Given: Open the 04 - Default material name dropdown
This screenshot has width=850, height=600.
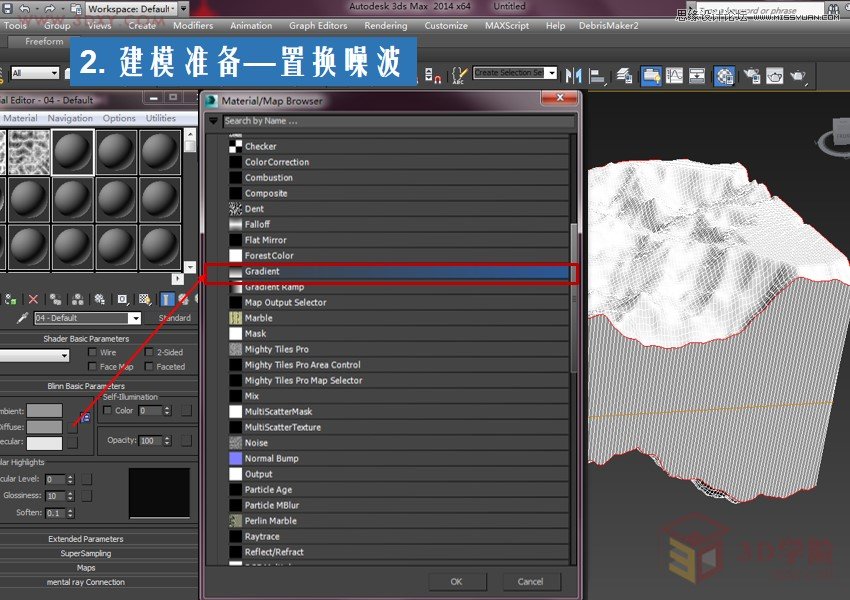Looking at the screenshot, I should pos(135,318).
